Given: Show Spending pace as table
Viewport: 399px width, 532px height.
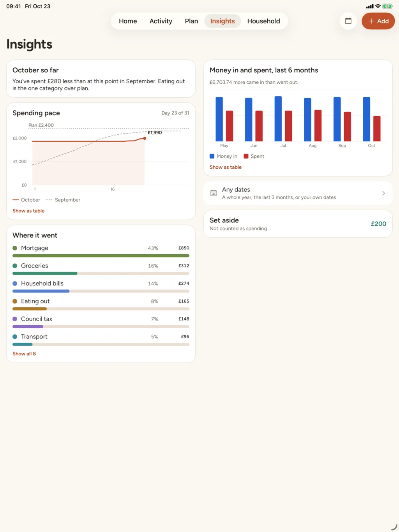Looking at the screenshot, I should click(x=28, y=211).
